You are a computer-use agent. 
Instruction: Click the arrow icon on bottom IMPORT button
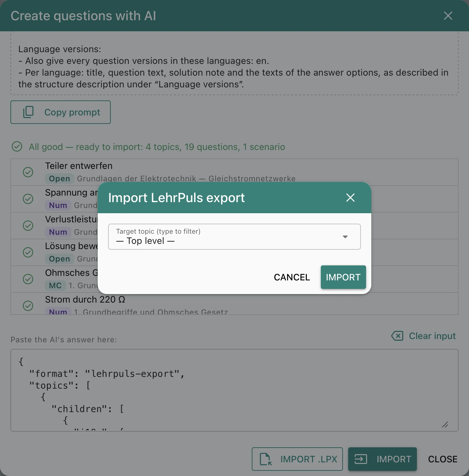[x=361, y=459]
